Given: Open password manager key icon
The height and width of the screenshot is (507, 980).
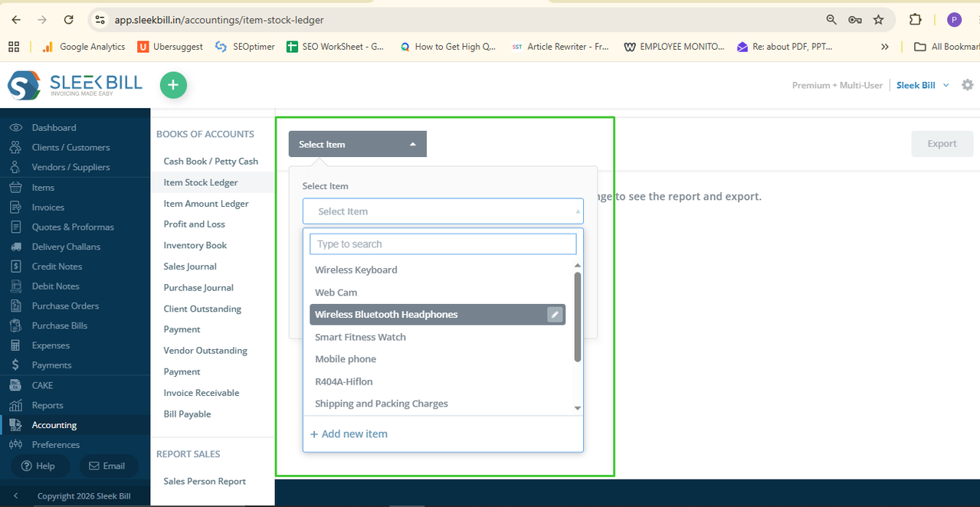Looking at the screenshot, I should tap(855, 20).
